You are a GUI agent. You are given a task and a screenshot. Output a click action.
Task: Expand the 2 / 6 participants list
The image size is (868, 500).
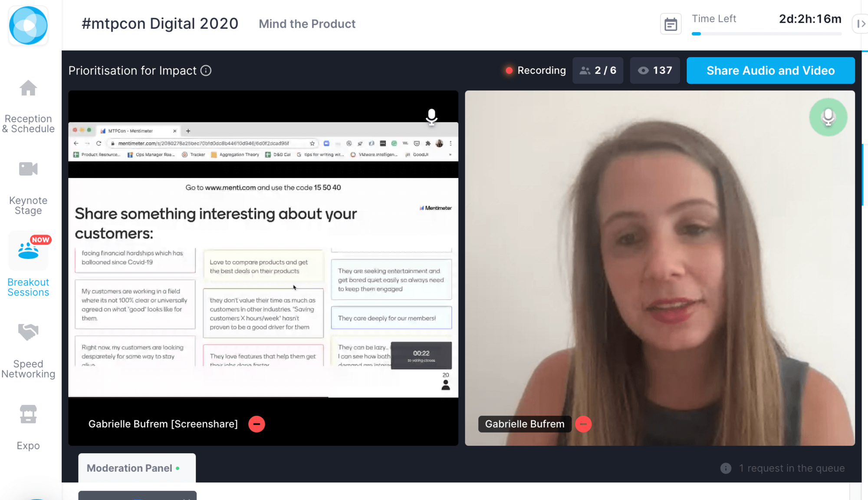pos(598,70)
